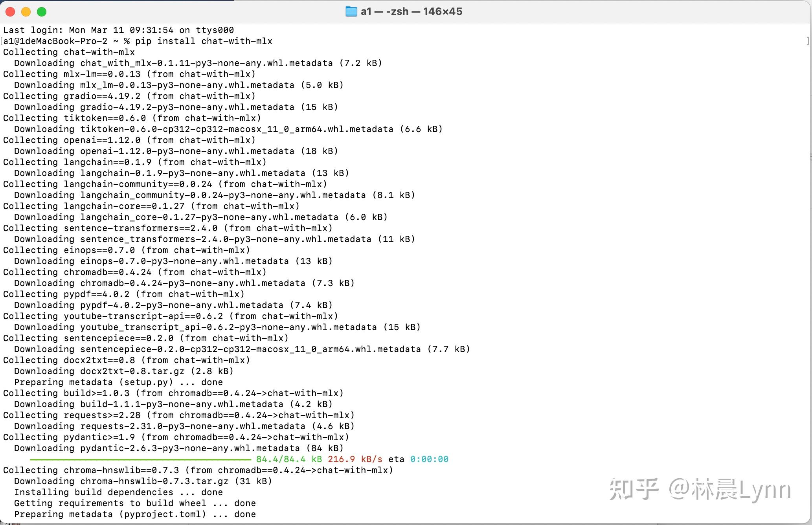Select the Collecting gradio==4.19.2 line

point(129,96)
